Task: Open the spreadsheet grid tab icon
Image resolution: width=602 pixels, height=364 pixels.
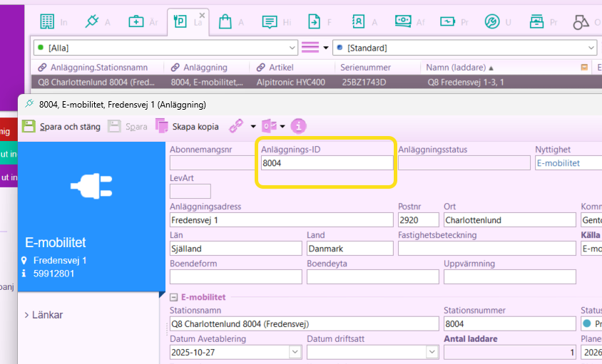Action: coord(47,22)
